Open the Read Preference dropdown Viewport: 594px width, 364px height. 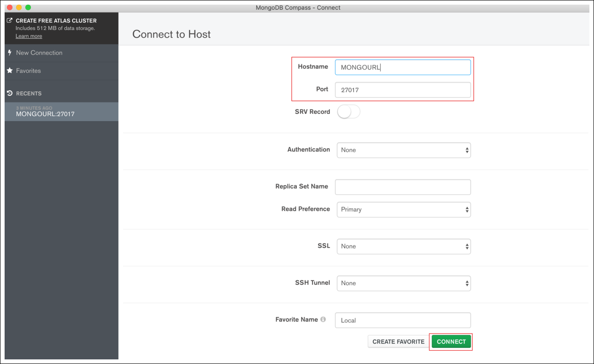[x=404, y=210]
